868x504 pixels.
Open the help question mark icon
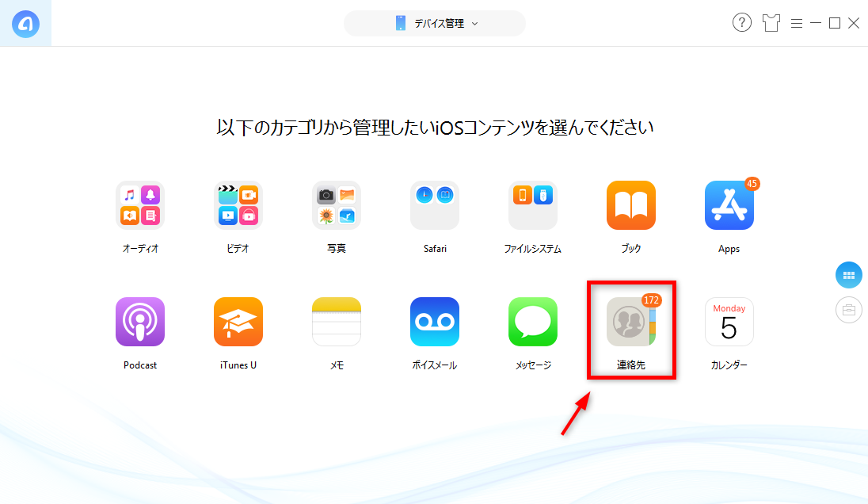[x=742, y=23]
